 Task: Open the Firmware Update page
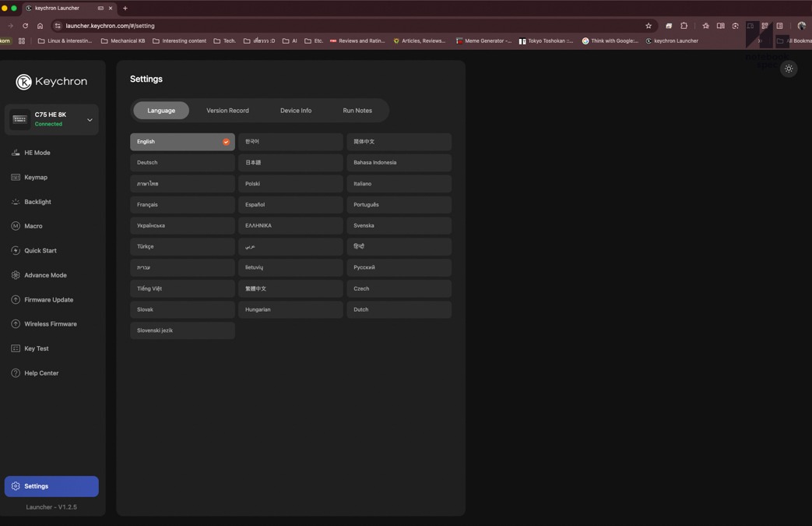coord(48,300)
